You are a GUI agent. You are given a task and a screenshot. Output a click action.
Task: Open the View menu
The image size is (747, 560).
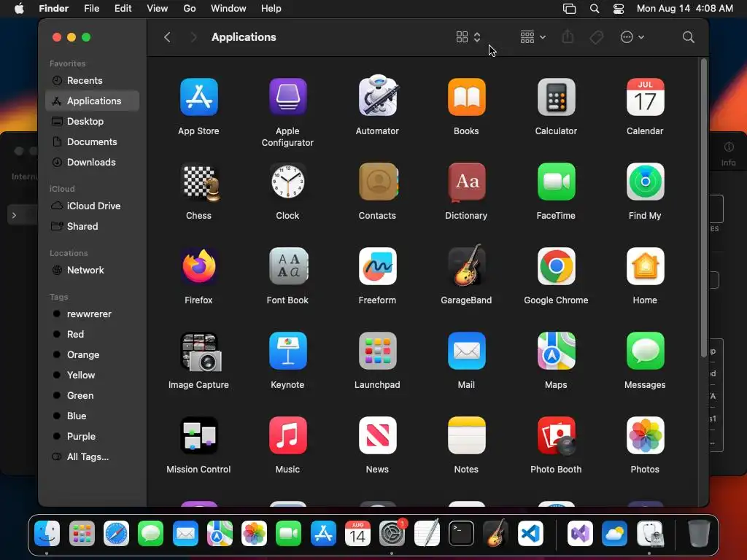coord(158,9)
